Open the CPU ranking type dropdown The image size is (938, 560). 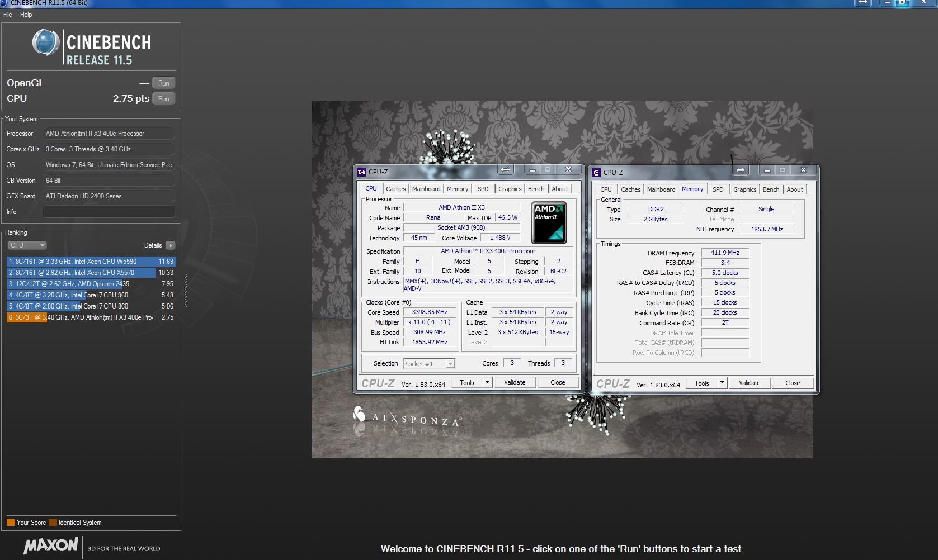pos(27,245)
